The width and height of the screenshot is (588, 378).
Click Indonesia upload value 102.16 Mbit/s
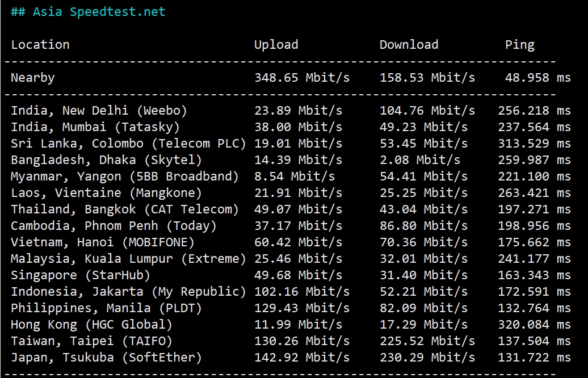tap(301, 292)
